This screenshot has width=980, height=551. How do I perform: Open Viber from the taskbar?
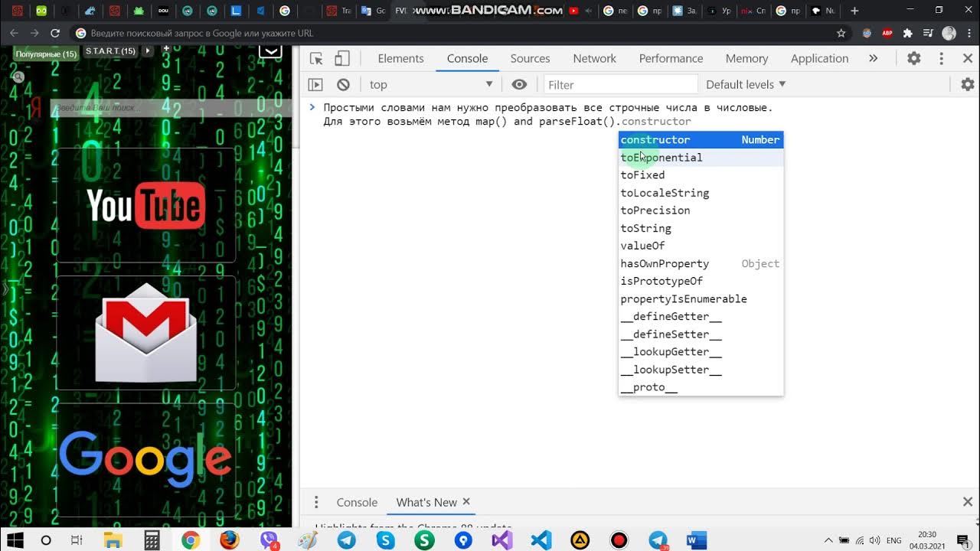tap(269, 540)
